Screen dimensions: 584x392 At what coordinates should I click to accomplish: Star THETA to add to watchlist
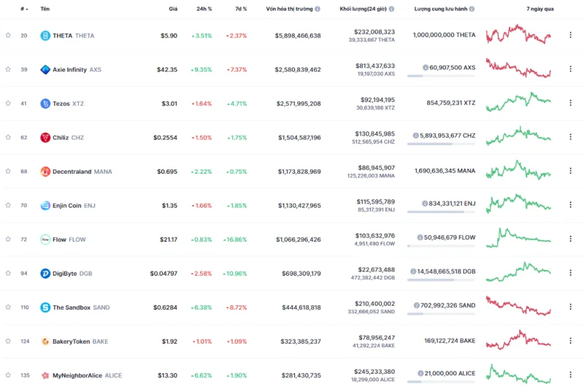[8, 35]
